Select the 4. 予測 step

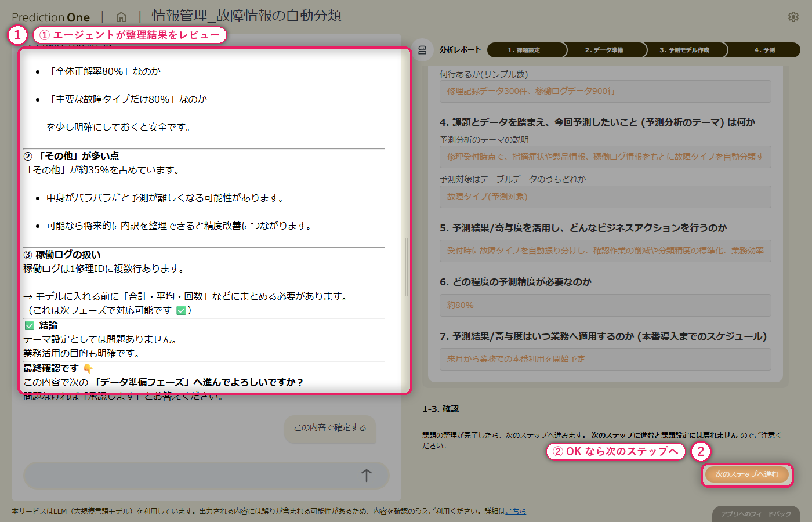[x=763, y=50]
